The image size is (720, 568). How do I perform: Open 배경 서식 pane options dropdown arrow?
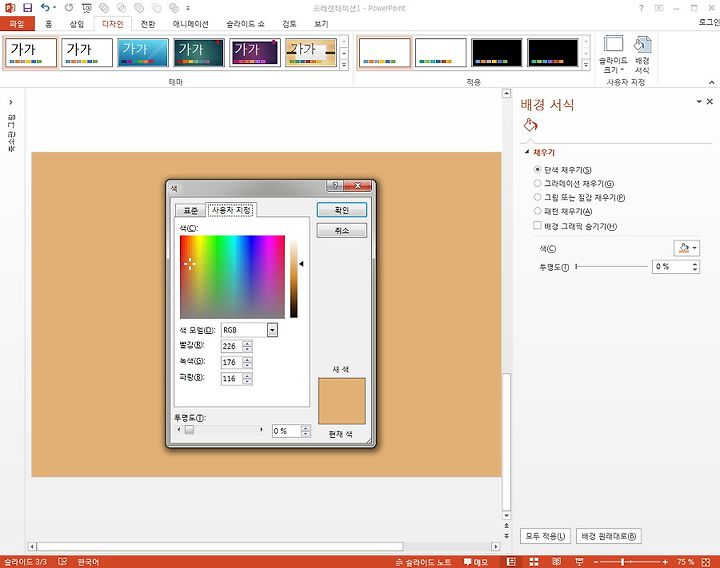click(699, 101)
